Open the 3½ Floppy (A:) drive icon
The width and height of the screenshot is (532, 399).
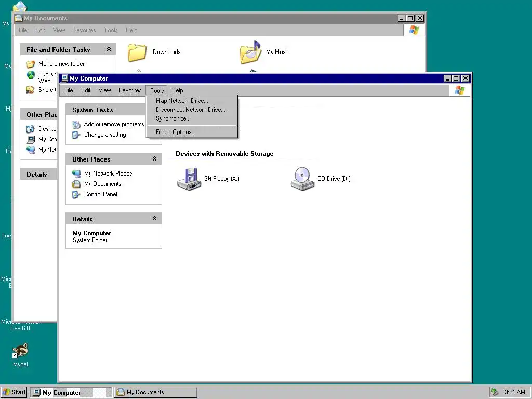click(x=189, y=179)
